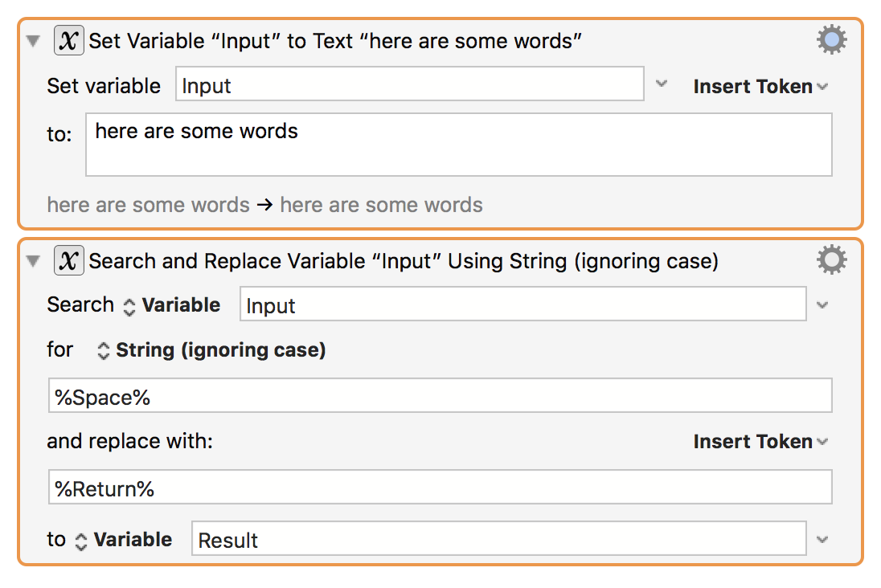Screen dimensions: 881x588
Task: Click inside the Input variable name field
Action: click(410, 84)
